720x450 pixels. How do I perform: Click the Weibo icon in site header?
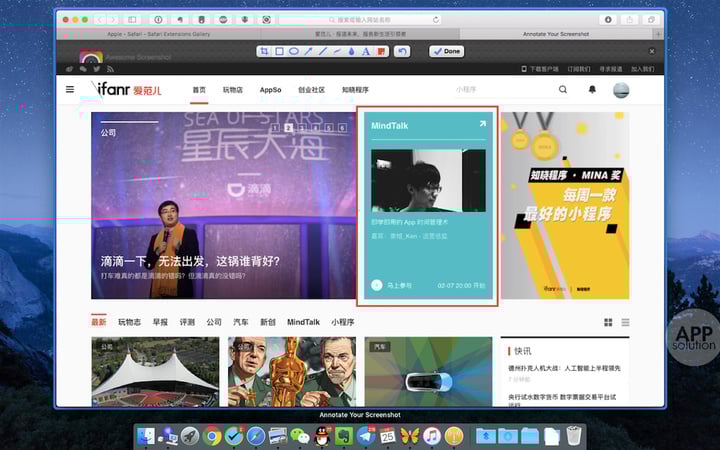coord(70,69)
